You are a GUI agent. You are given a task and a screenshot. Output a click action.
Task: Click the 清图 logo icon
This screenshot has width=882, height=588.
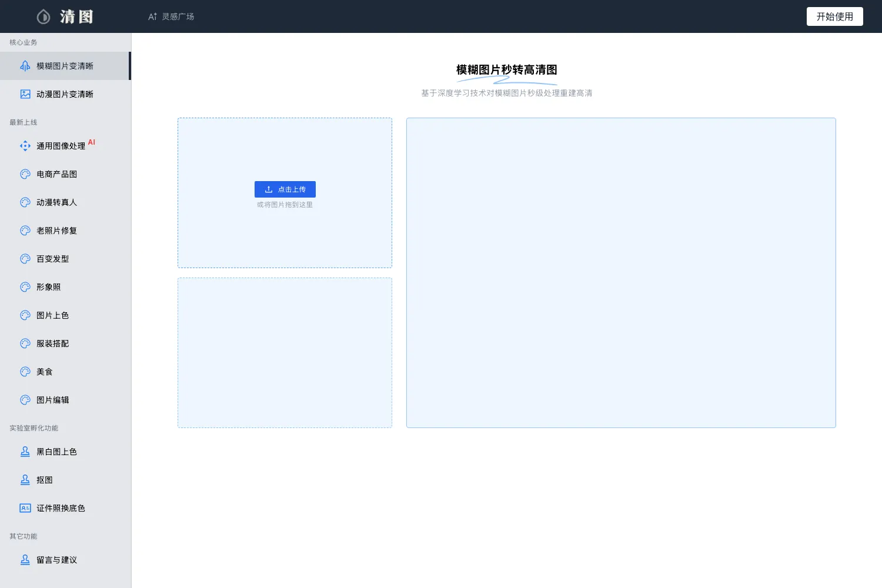click(x=44, y=16)
